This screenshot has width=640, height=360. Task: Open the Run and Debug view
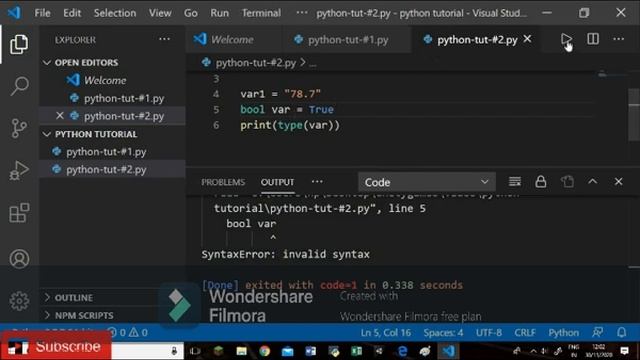(19, 170)
